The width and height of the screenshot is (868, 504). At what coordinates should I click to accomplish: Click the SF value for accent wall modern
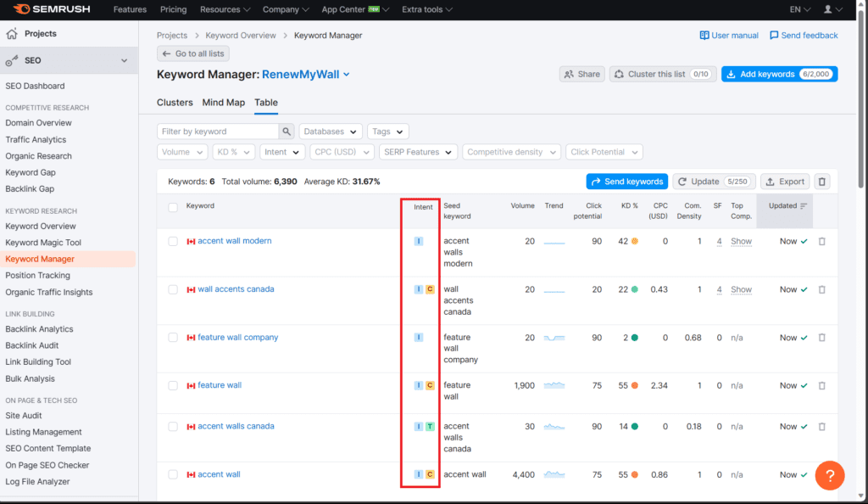point(719,242)
